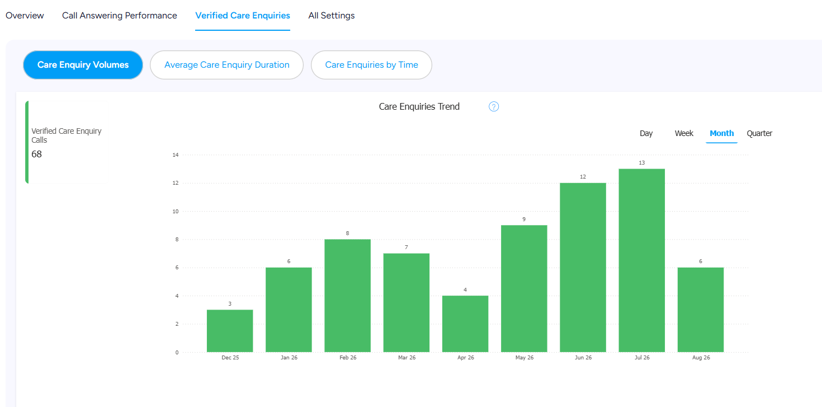
Task: Click the help question mark icon
Action: pyautogui.click(x=494, y=106)
